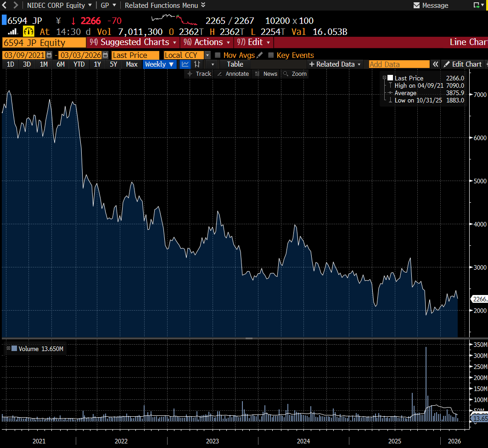The height and width of the screenshot is (448, 488).
Task: Activate the Zoom magnifier tool
Action: coord(295,74)
